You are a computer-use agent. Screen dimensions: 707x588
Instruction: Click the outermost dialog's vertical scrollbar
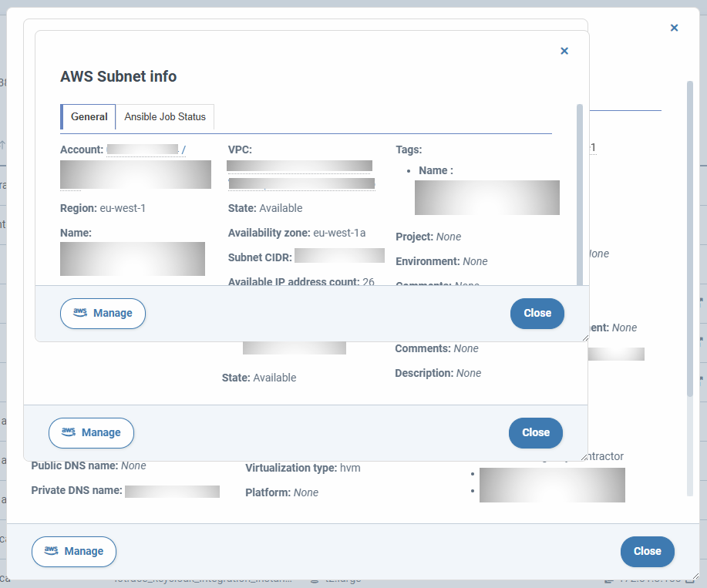click(x=690, y=239)
